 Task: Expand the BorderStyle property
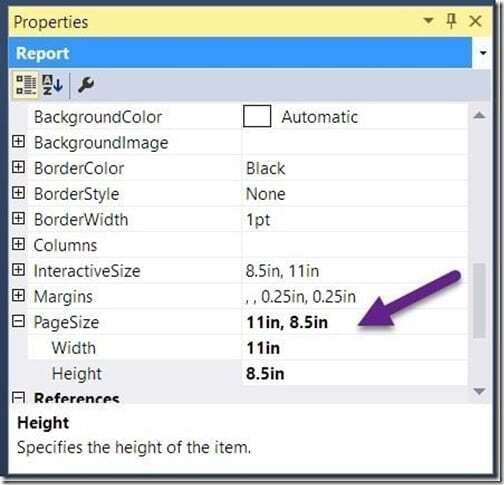tap(18, 193)
